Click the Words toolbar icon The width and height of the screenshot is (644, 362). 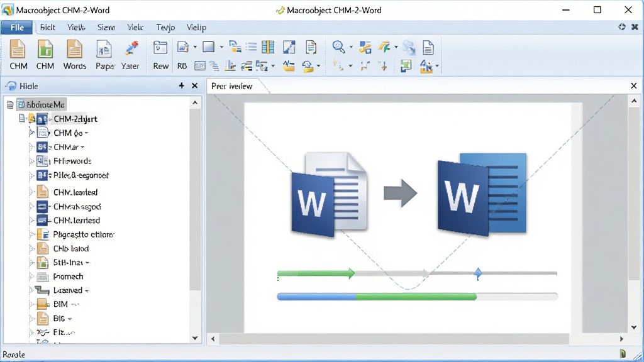pyautogui.click(x=74, y=55)
